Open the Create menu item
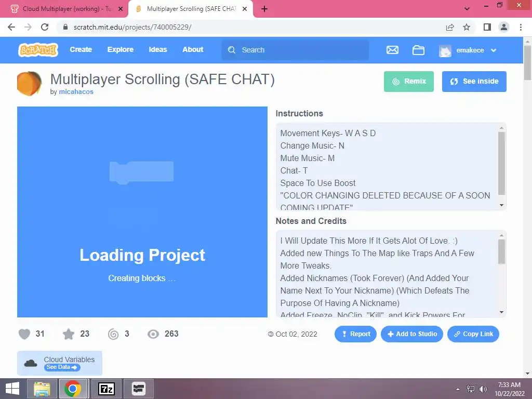Viewport: 532px width, 399px height. pyautogui.click(x=81, y=49)
